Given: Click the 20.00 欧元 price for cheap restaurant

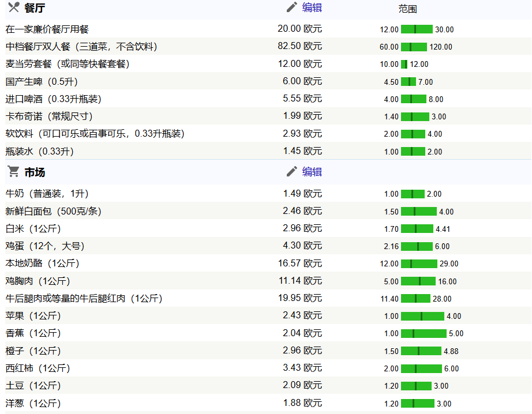Looking at the screenshot, I should (x=299, y=29).
